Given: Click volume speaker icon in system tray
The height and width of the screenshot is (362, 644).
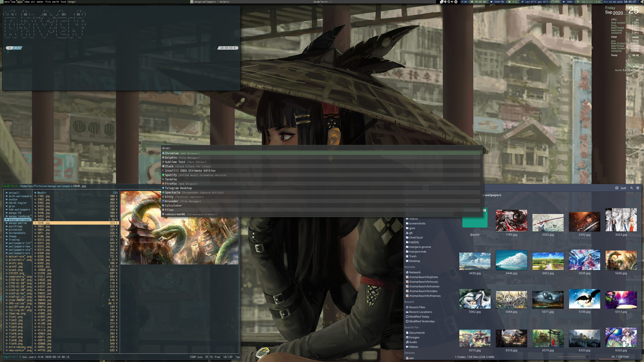Looking at the screenshot, I should click(452, 2).
